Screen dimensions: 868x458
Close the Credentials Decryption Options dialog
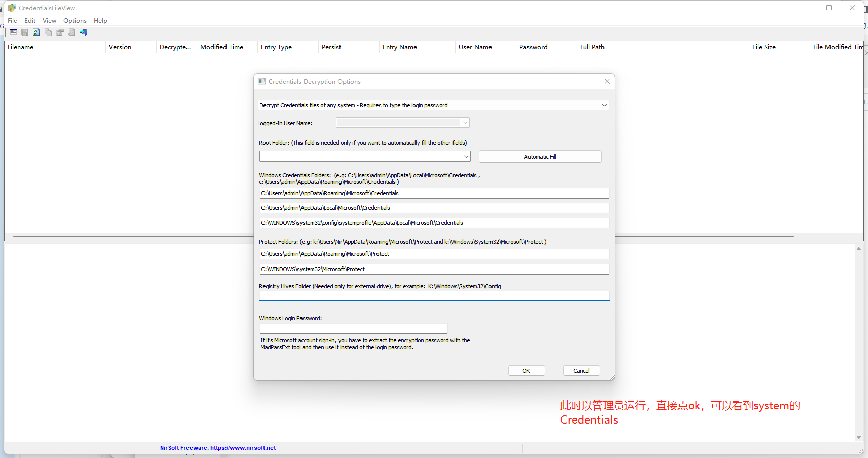(607, 81)
